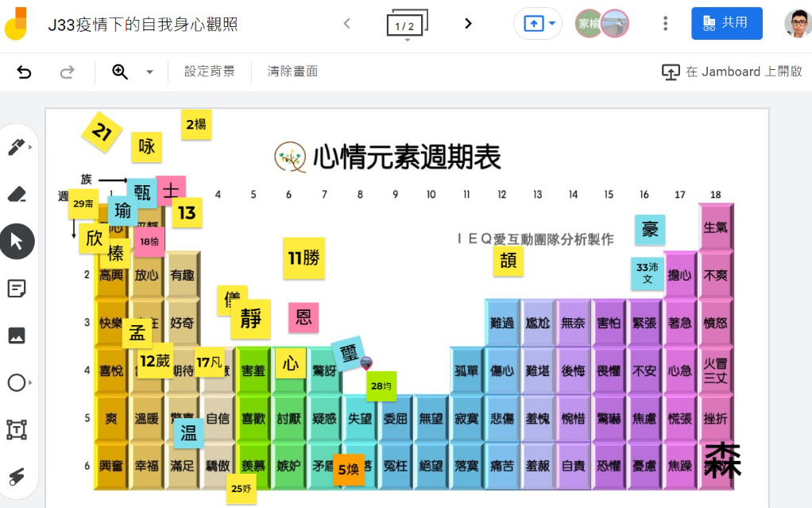The height and width of the screenshot is (508, 812).
Task: Click the blue 共用 share button
Action: tap(726, 24)
